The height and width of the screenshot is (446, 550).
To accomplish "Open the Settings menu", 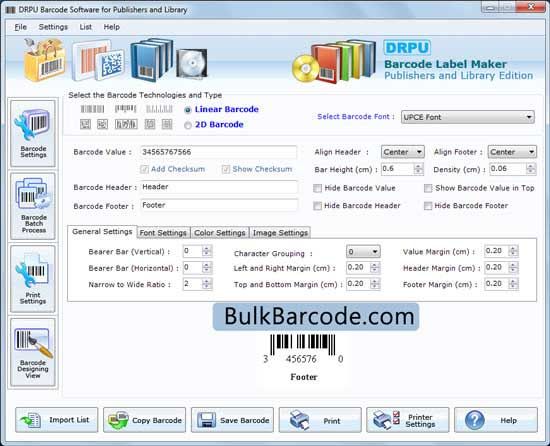I will [x=53, y=27].
